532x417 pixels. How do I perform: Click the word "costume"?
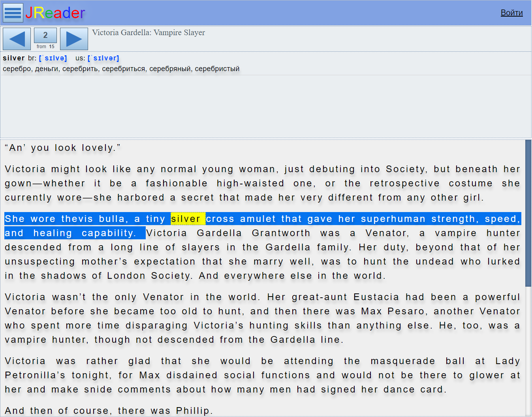pos(471,183)
